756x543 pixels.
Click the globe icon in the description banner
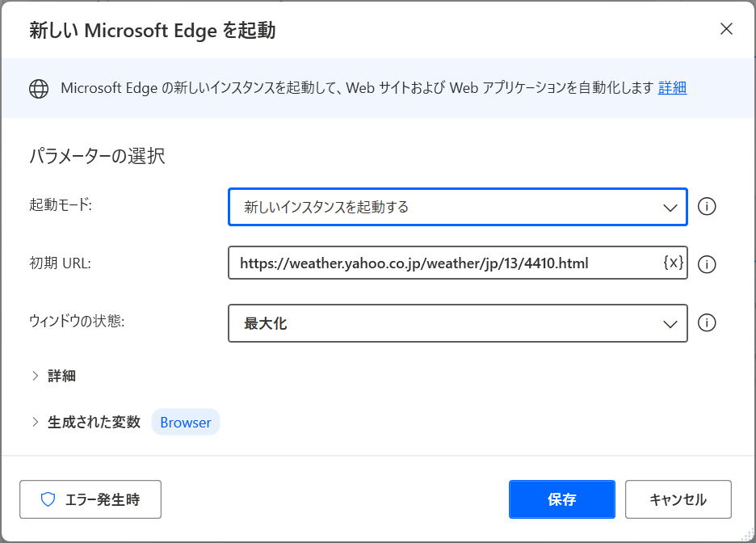point(39,89)
